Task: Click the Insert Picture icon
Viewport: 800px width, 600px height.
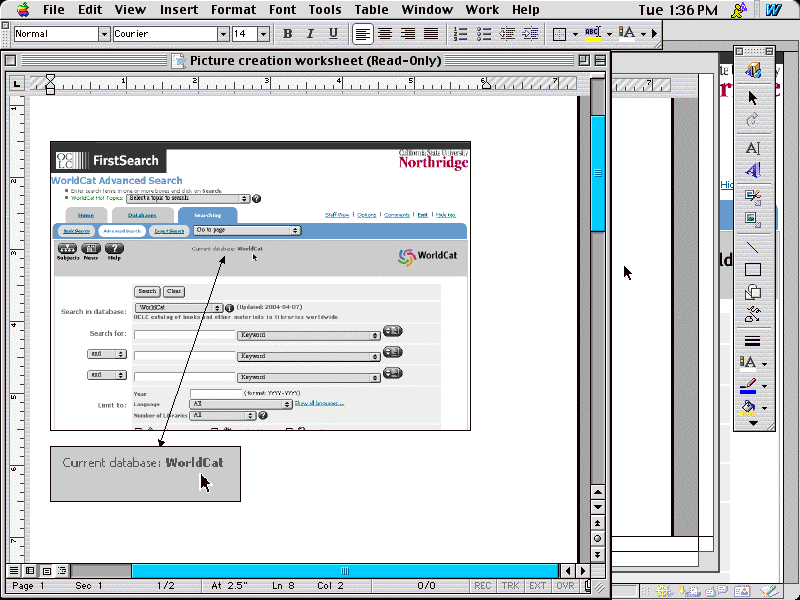Action: 753,219
